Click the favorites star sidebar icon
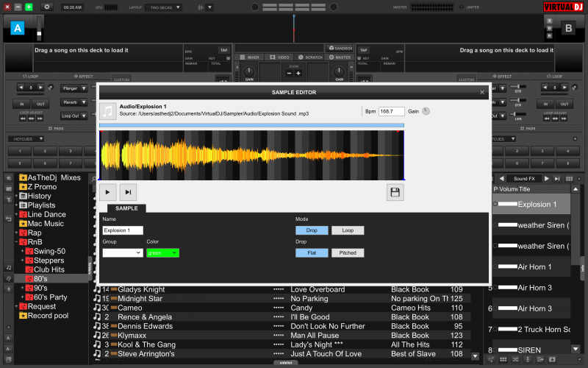588x368 pixels. [x=8, y=177]
